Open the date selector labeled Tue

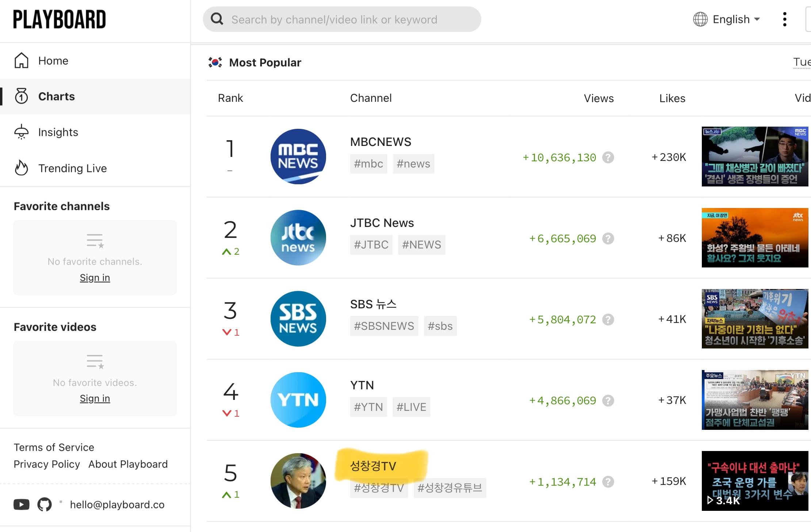pos(802,62)
